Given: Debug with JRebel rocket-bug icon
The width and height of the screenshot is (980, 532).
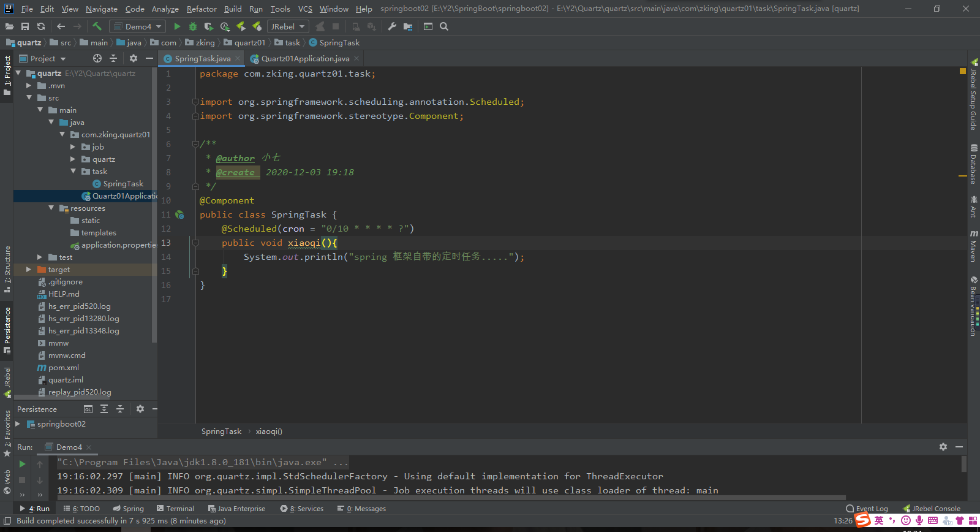Looking at the screenshot, I should pos(257,26).
